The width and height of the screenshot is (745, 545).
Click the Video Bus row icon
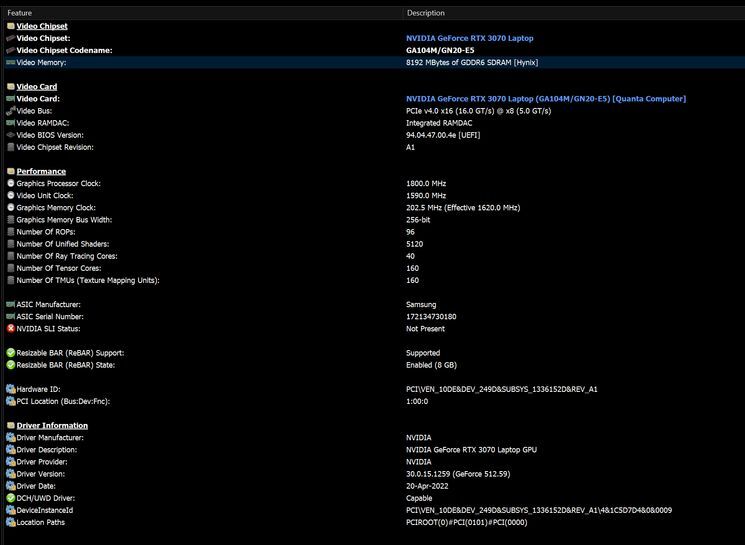[x=10, y=111]
